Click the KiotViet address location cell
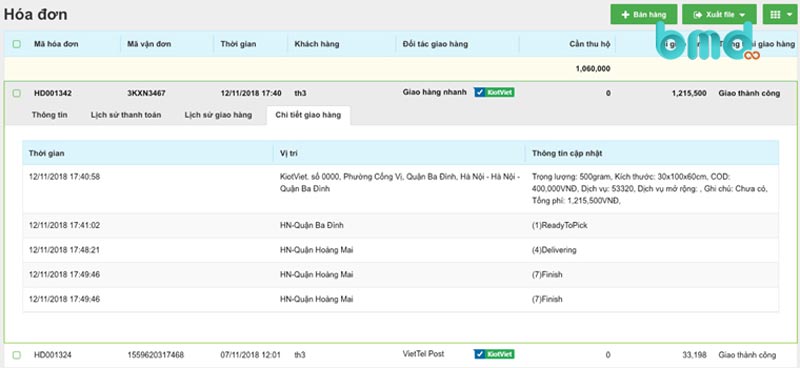Viewport: 800px width, 368px height. (400, 183)
